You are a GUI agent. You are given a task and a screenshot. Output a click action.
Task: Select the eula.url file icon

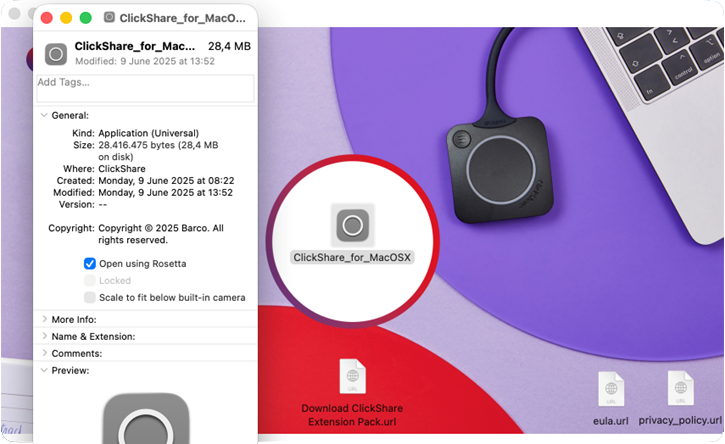click(611, 388)
